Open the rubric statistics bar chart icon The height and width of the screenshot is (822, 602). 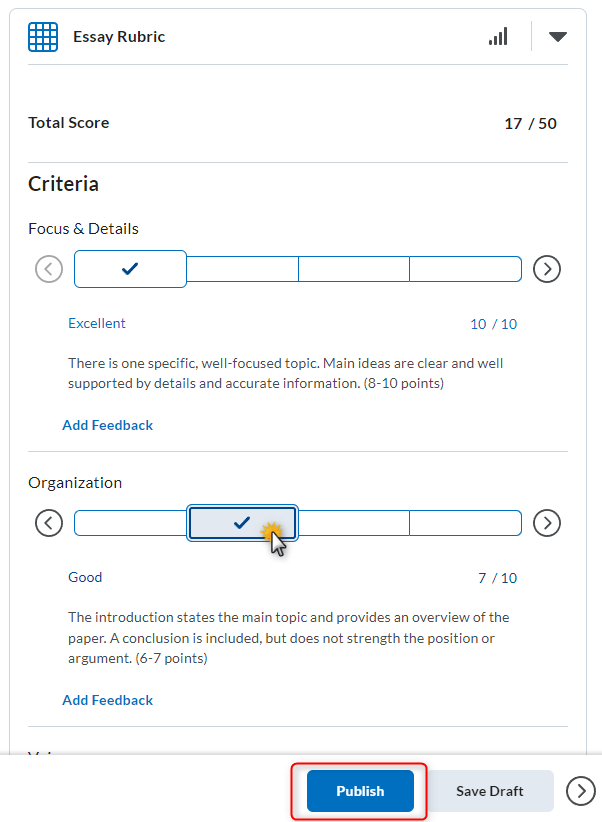(x=498, y=36)
